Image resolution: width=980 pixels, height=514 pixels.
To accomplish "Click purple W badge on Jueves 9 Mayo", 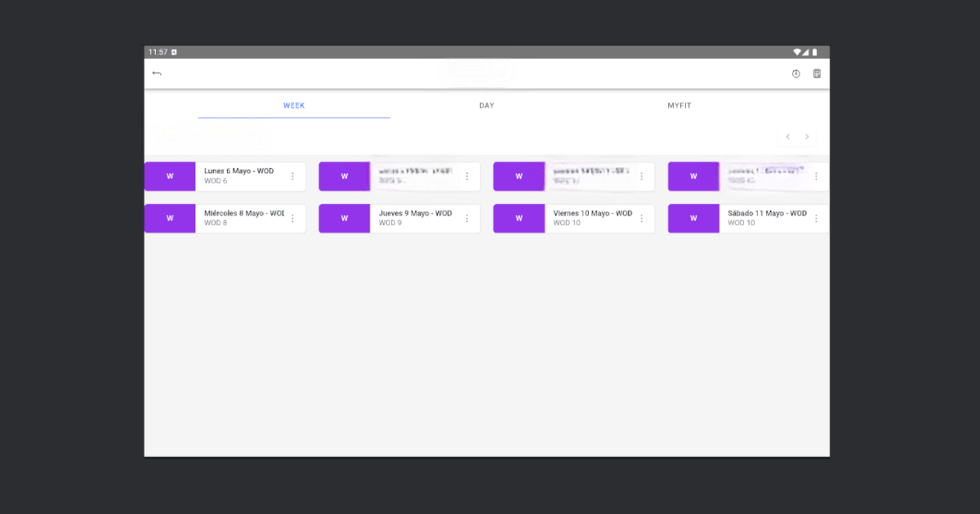I will [x=345, y=219].
